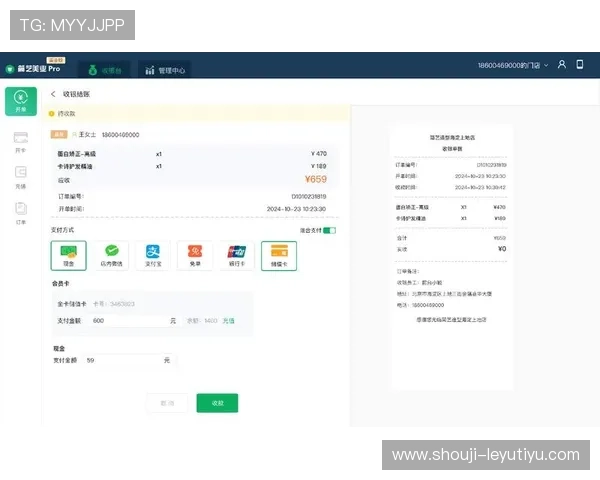Select cash (现金) payment method
This screenshot has height=480, width=600.
click(68, 256)
